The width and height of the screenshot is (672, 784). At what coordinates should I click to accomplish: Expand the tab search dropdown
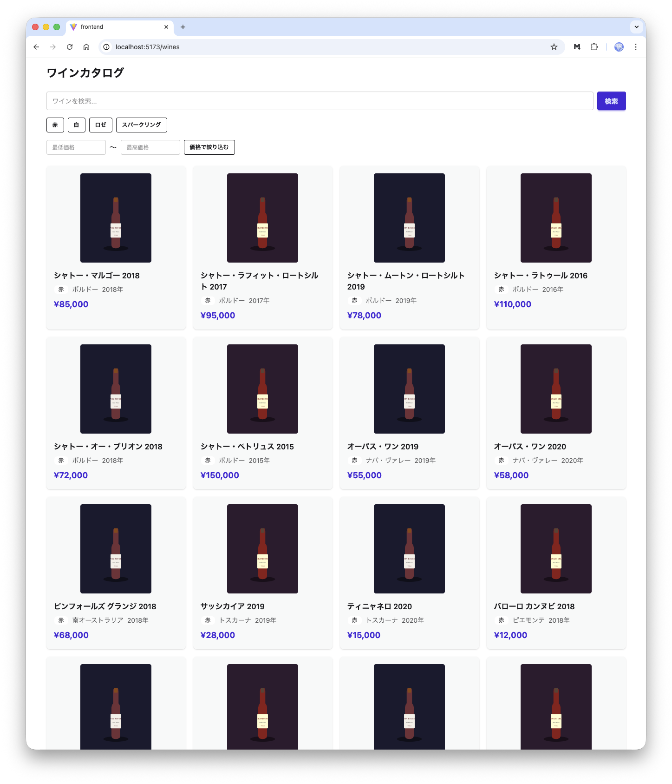click(x=636, y=27)
